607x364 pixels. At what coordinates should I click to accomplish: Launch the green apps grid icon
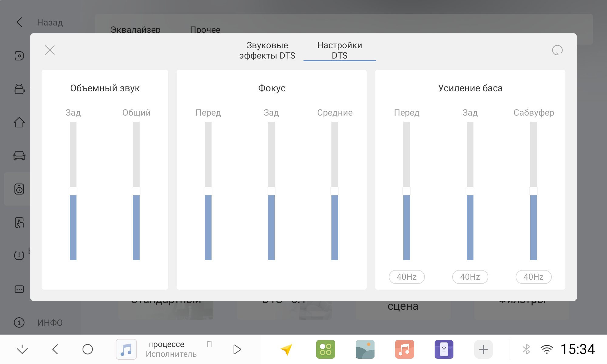coord(326,349)
